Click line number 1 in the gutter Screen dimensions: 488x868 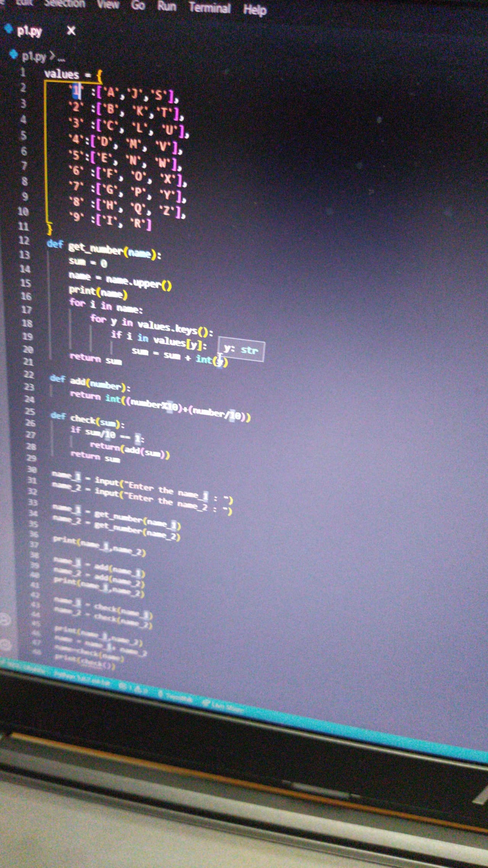point(22,72)
